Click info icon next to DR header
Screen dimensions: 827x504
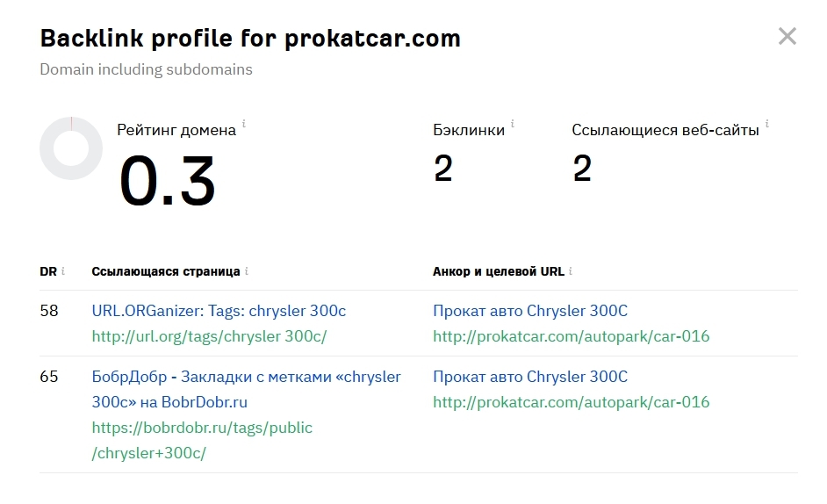62,270
